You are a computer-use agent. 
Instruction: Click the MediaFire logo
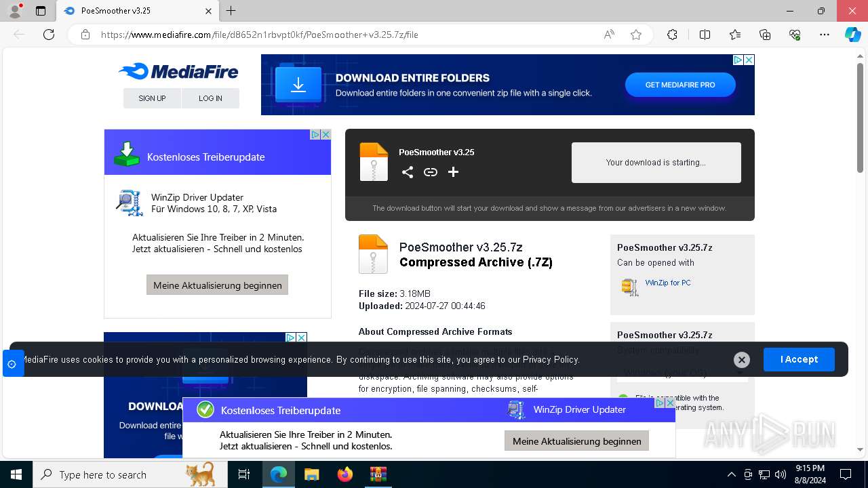click(x=178, y=71)
